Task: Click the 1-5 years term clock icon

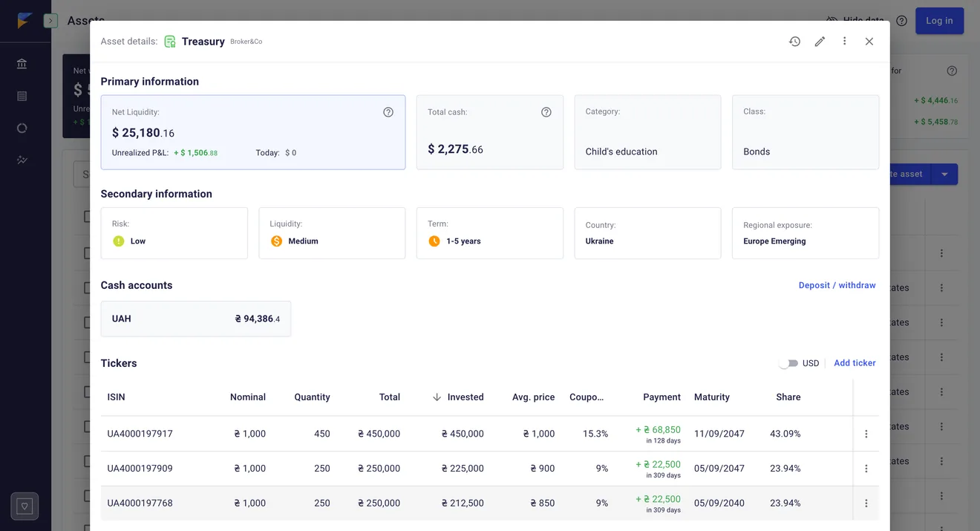Action: coord(434,241)
